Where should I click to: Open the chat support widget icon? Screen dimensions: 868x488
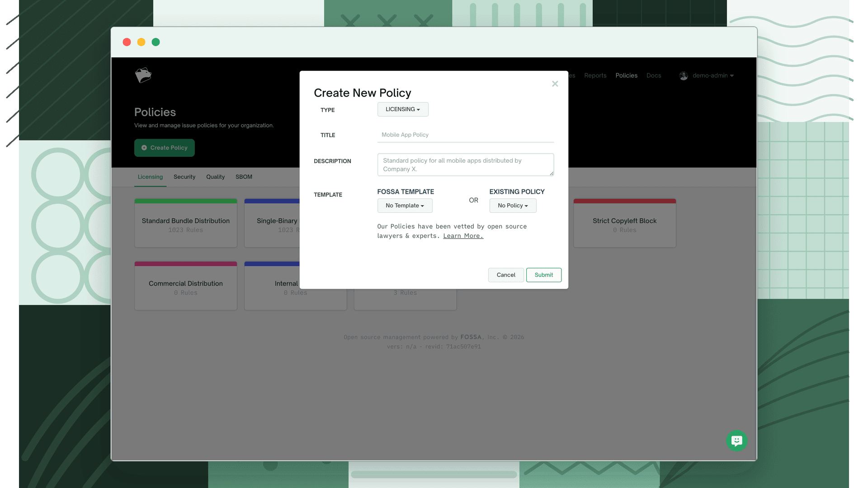pos(736,441)
